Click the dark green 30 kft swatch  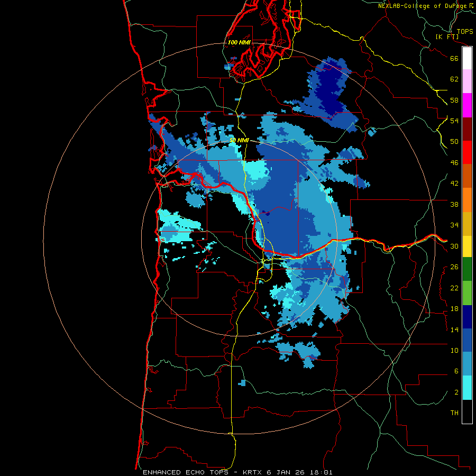pyautogui.click(x=467, y=269)
